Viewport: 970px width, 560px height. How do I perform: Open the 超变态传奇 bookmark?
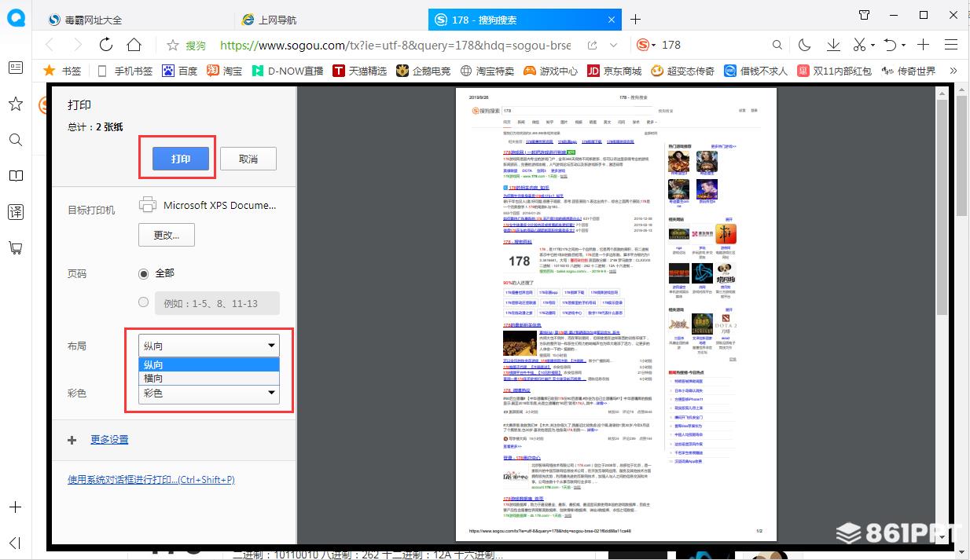tap(683, 71)
